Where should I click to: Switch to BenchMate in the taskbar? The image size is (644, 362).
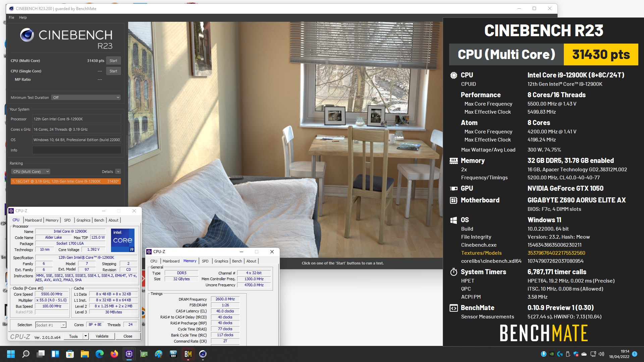(188, 354)
